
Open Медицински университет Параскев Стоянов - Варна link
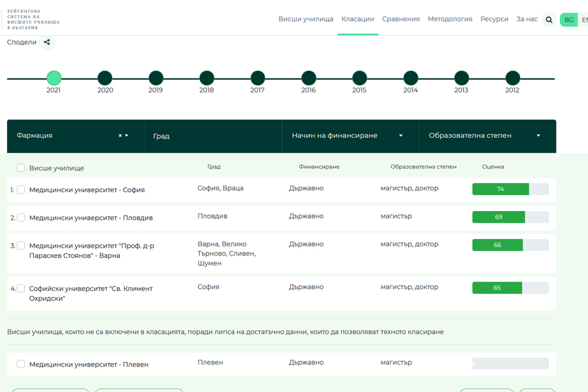pos(92,251)
